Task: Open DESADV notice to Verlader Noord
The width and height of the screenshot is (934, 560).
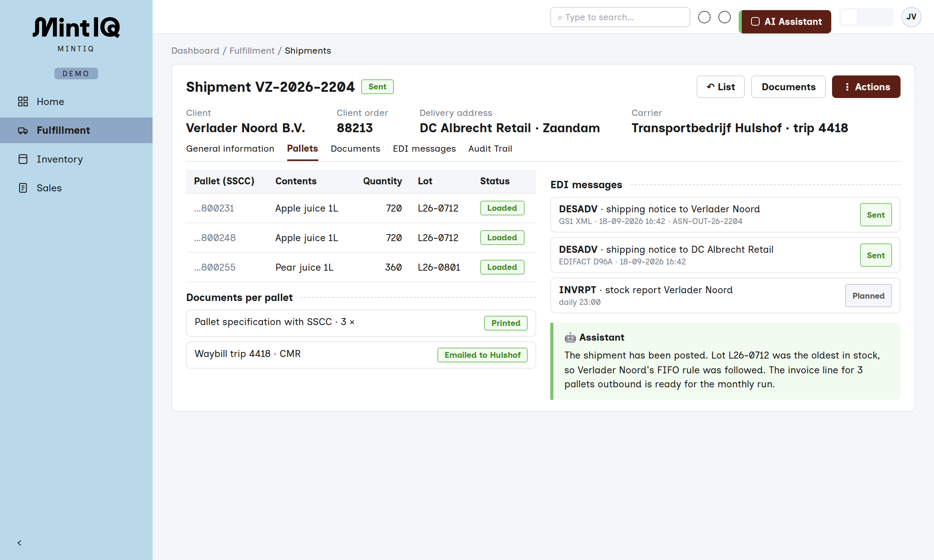Action: 725,215
